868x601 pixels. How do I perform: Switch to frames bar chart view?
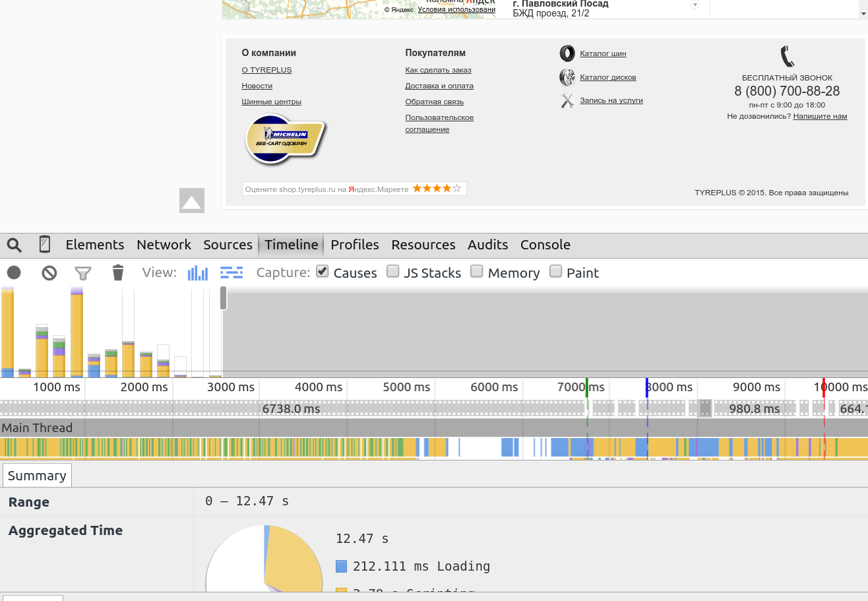[198, 272]
